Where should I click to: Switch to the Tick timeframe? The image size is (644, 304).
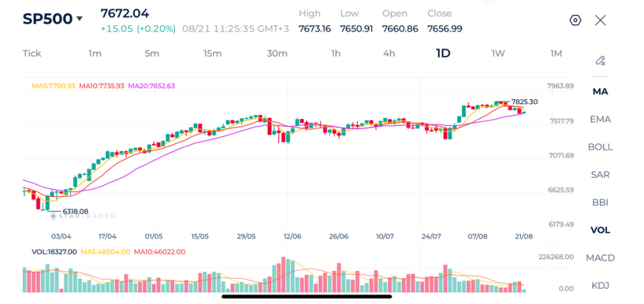tap(32, 53)
